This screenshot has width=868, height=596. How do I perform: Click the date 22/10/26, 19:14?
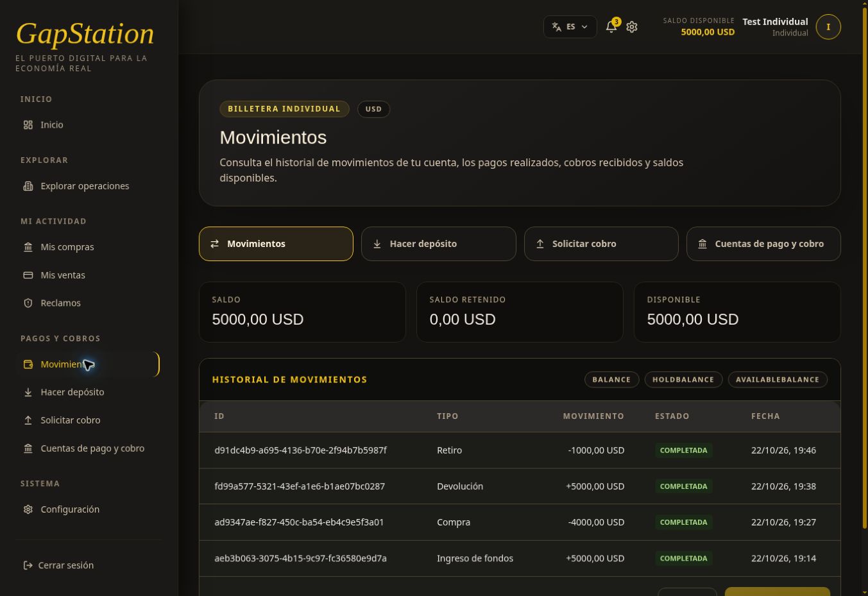pos(783,558)
